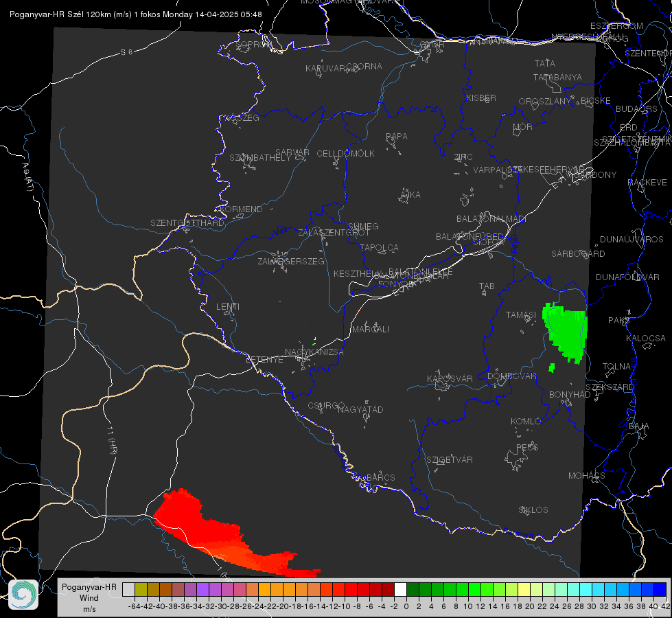Click the BAJA city label

[639, 426]
